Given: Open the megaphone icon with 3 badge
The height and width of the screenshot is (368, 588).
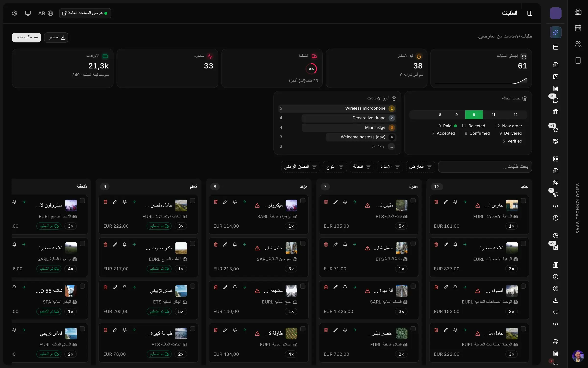Looking at the screenshot, I should click(x=555, y=194).
